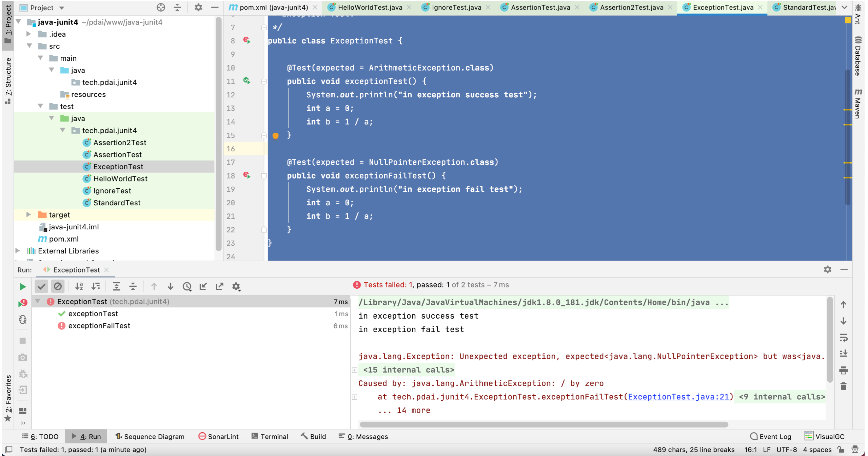The width and height of the screenshot is (868, 456).
Task: Clear console with trash icon
Action: 844,386
